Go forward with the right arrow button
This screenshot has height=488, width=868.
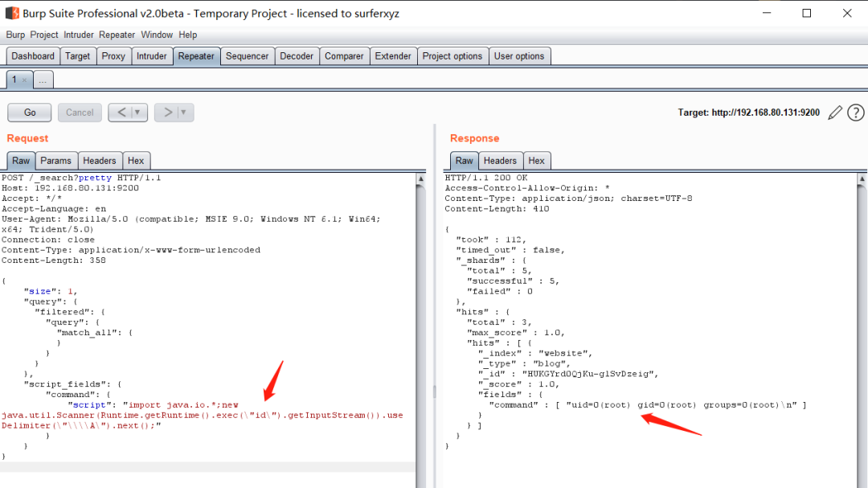pyautogui.click(x=168, y=113)
